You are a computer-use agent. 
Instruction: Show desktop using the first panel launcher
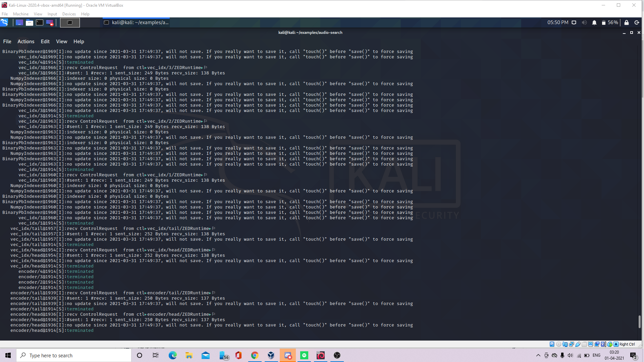click(x=19, y=22)
